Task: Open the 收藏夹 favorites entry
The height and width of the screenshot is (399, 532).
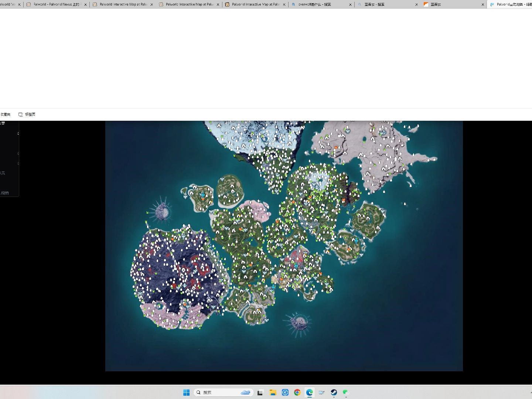Action: pyautogui.click(x=5, y=115)
